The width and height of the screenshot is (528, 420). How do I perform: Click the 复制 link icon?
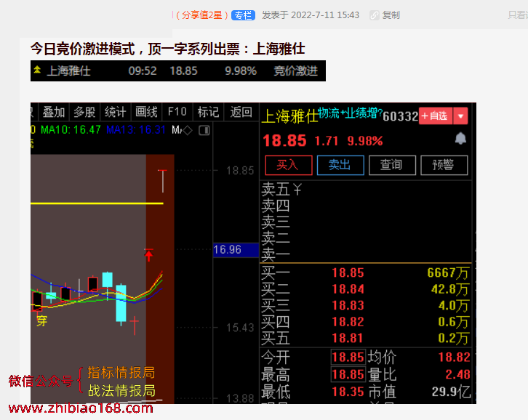coord(374,15)
